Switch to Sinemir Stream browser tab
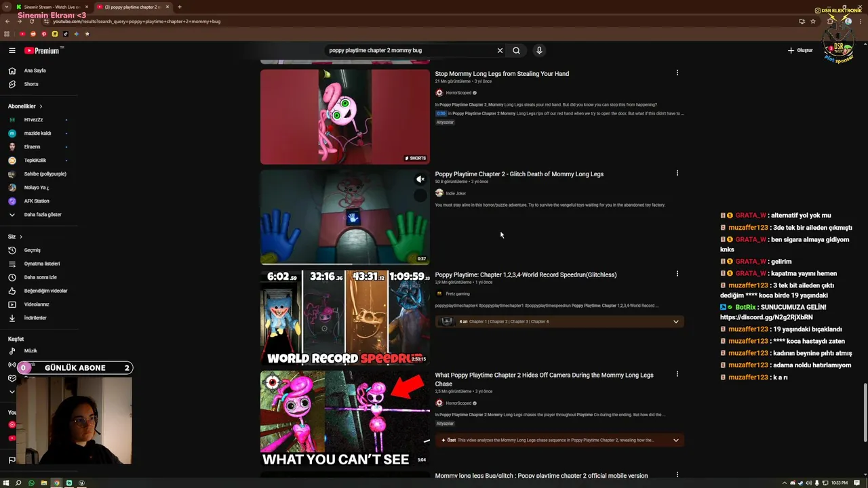The width and height of the screenshot is (868, 488). [51, 7]
